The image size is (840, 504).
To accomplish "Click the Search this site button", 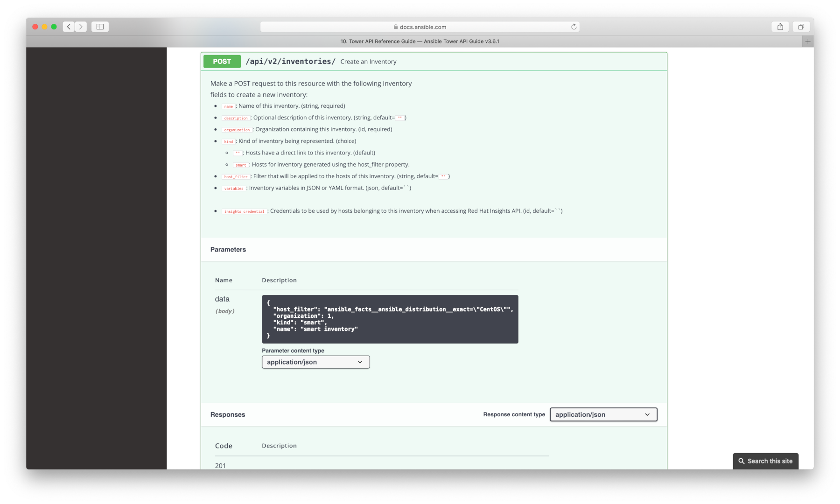I will 765,461.
